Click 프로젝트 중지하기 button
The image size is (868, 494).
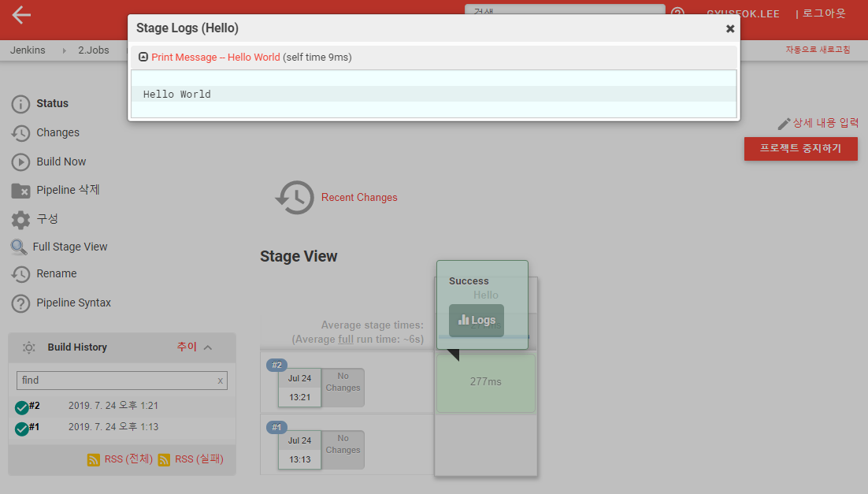[800, 148]
